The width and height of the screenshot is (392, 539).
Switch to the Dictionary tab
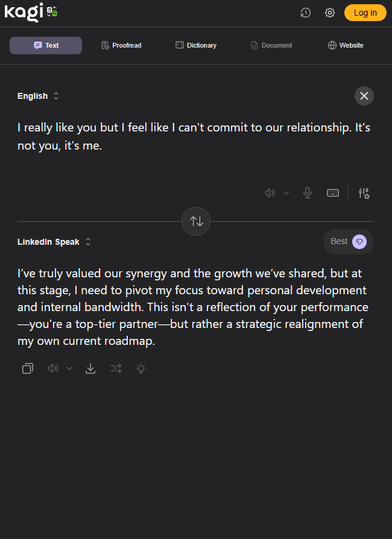click(196, 45)
